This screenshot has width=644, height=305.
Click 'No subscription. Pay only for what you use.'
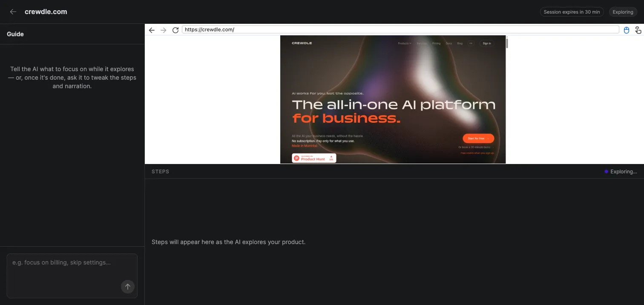(323, 141)
